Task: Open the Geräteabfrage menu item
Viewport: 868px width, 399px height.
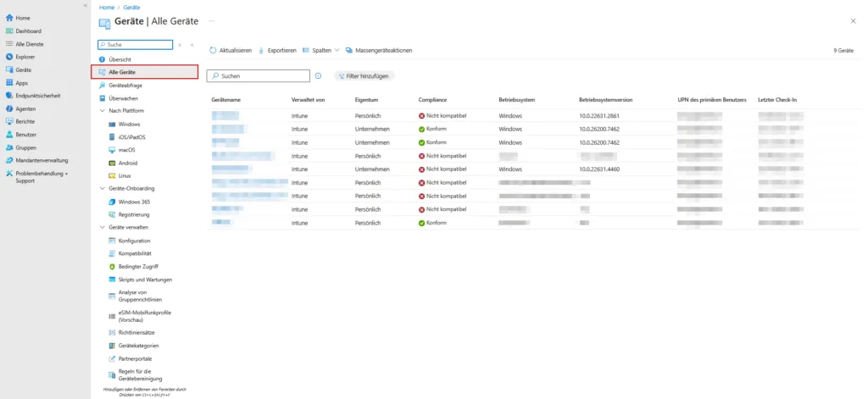Action: pos(124,86)
